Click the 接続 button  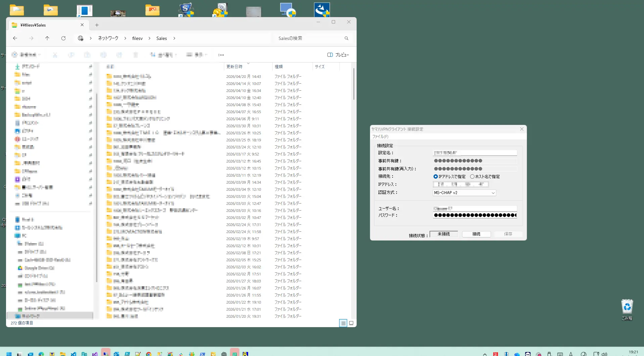pos(476,234)
